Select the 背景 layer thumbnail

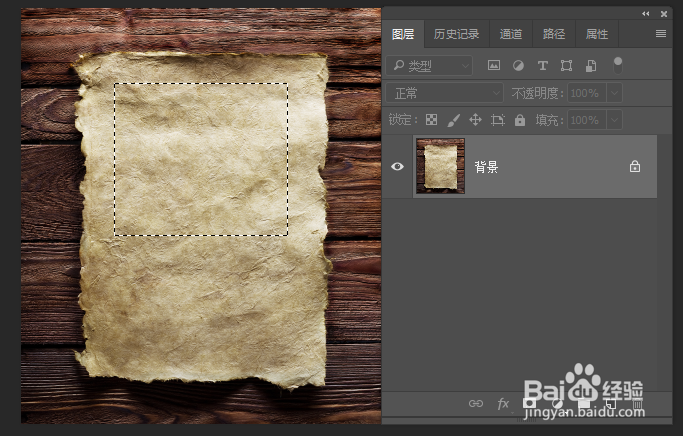click(x=440, y=166)
